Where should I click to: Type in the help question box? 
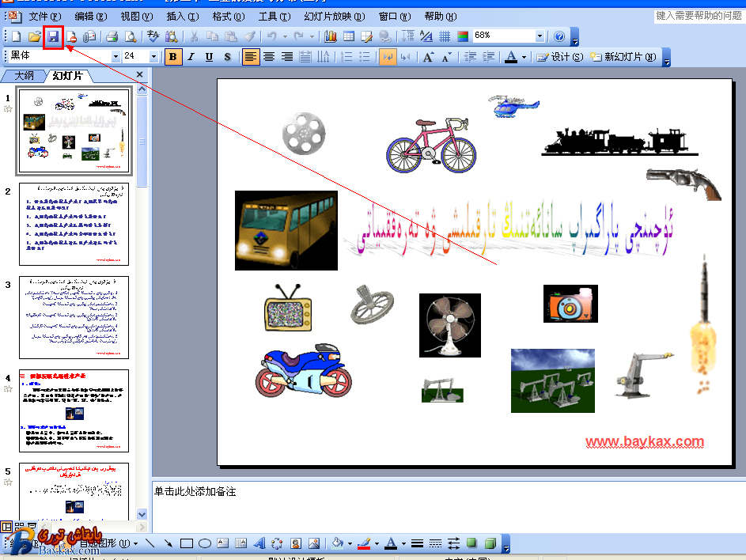tap(699, 16)
